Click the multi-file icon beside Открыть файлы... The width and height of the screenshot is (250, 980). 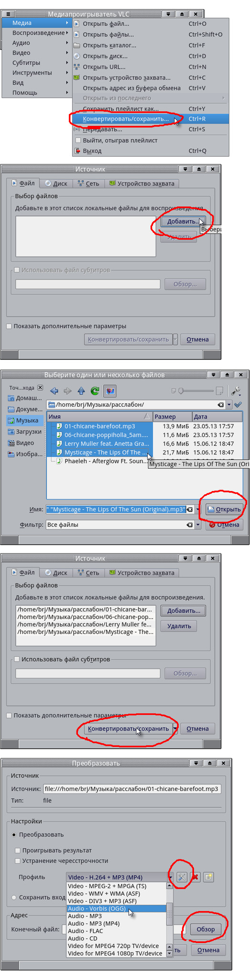click(x=76, y=34)
